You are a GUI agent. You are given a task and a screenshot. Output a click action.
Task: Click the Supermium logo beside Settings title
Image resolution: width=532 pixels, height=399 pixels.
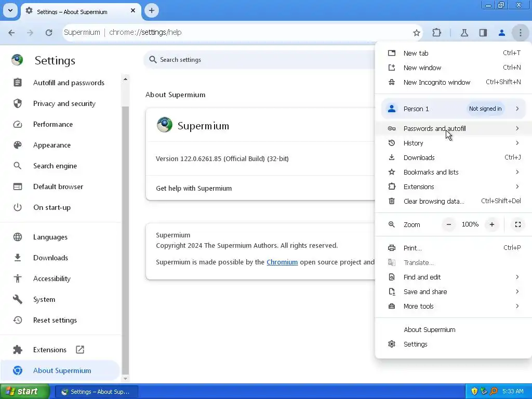pyautogui.click(x=17, y=60)
